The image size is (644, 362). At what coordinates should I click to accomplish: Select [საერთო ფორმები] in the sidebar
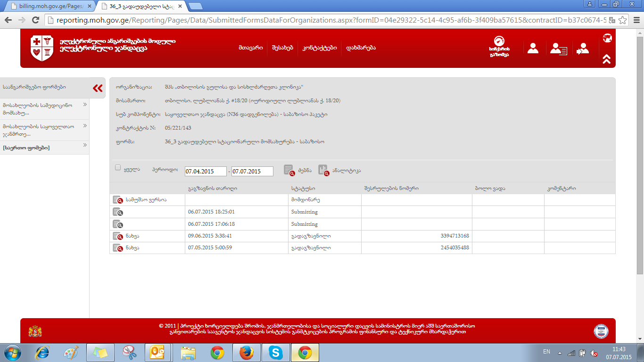pos(26,148)
